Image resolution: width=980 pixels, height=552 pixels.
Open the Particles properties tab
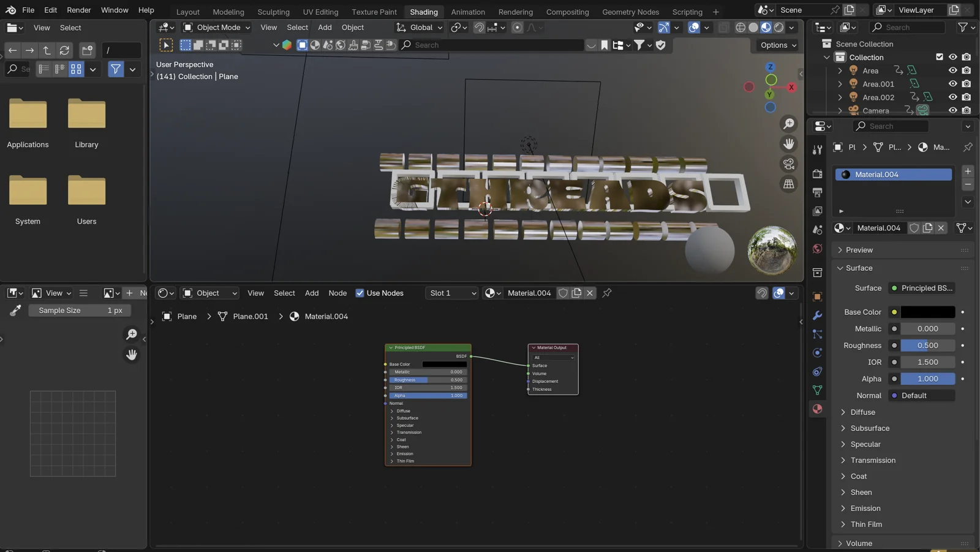[x=817, y=334]
